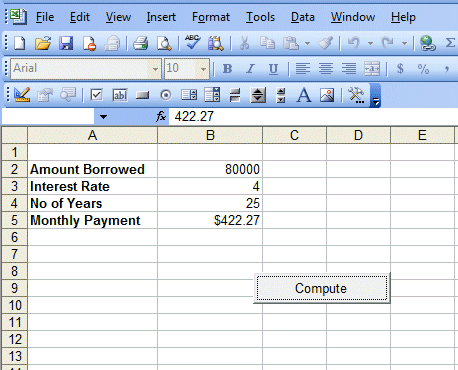Viewport: 458px width, 370px height.
Task: Click the Save floppy disk icon
Action: click(66, 43)
